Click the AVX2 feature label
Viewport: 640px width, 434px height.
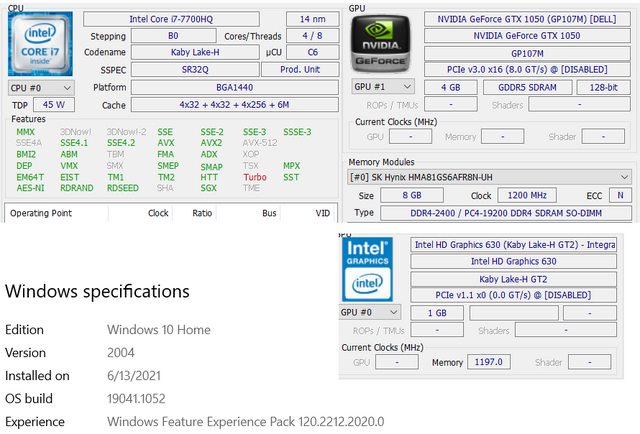pos(211,143)
